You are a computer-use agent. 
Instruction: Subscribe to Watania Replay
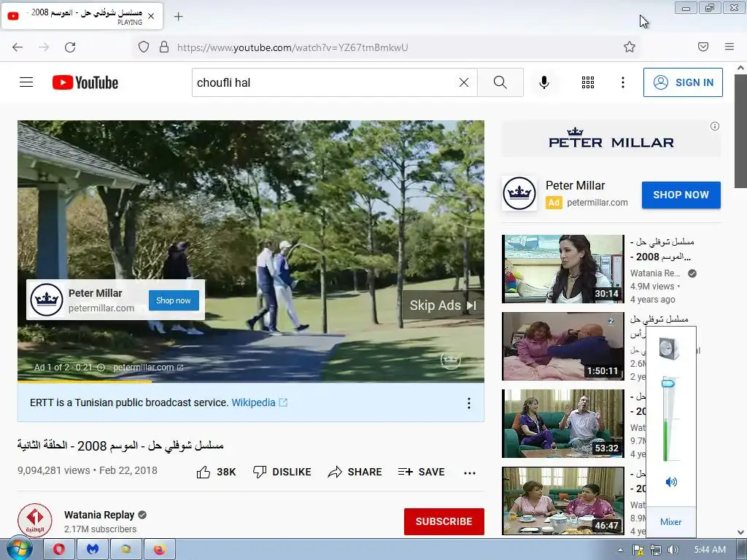tap(444, 521)
